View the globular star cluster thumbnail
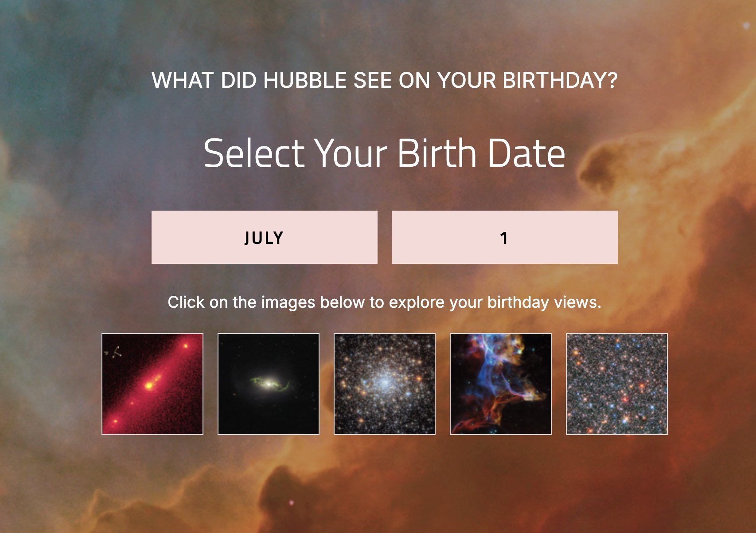The image size is (756, 533). (385, 384)
